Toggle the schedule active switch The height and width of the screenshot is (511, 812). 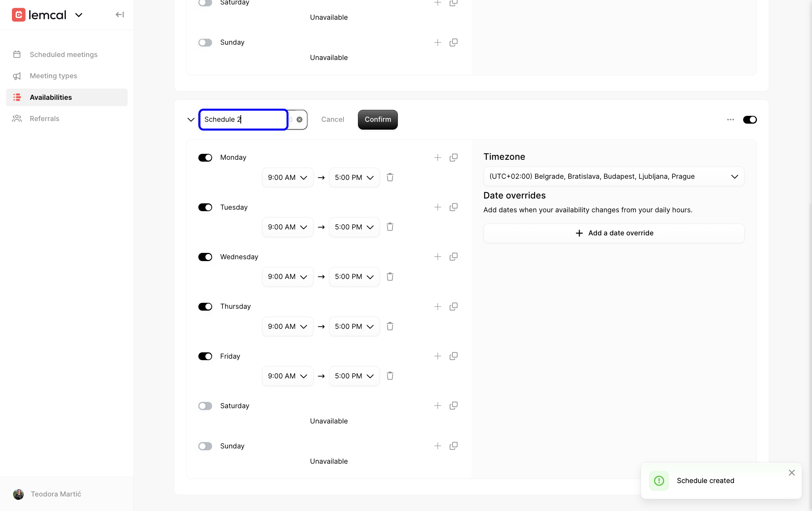750,120
